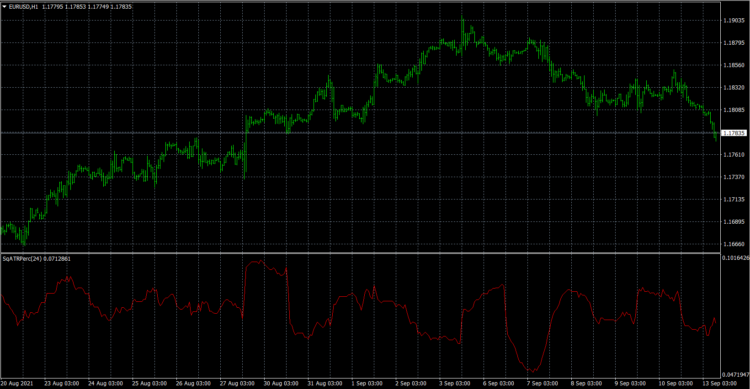Click the indicator scale value 0.0471947
Viewport: 750px width, 389px height.
736,375
